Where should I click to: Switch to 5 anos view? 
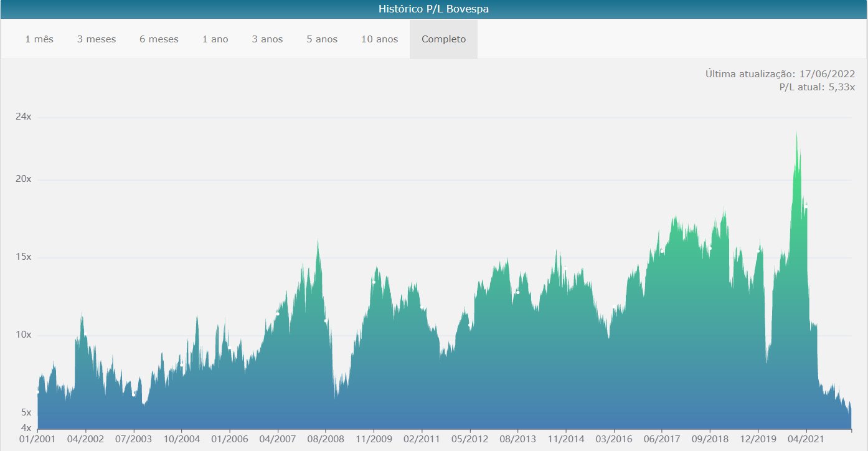tap(322, 39)
